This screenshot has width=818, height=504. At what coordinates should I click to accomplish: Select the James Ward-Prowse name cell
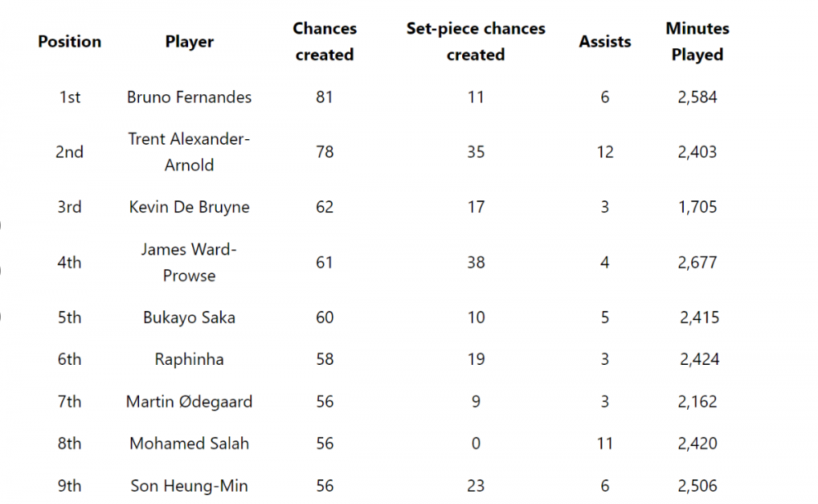(x=189, y=263)
